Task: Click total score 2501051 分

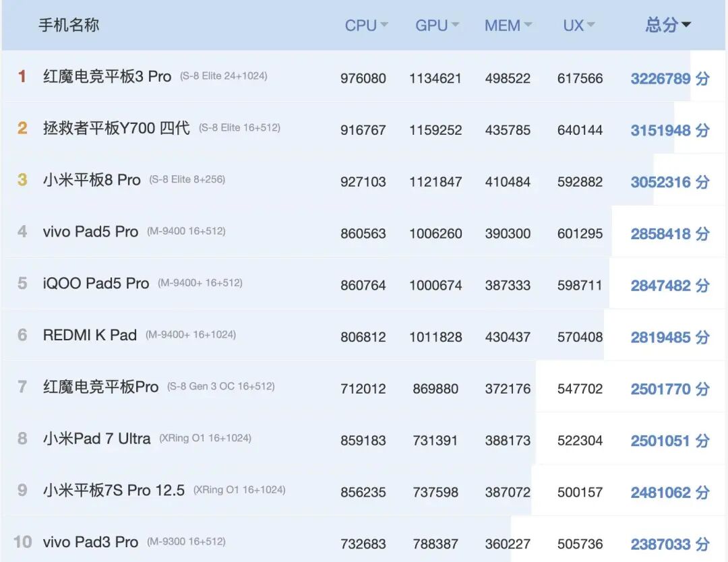Action: (670, 441)
